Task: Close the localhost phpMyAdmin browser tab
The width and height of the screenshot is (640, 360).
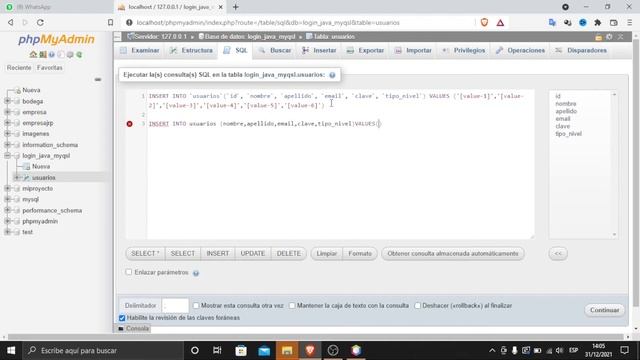Action: pyautogui.click(x=220, y=7)
